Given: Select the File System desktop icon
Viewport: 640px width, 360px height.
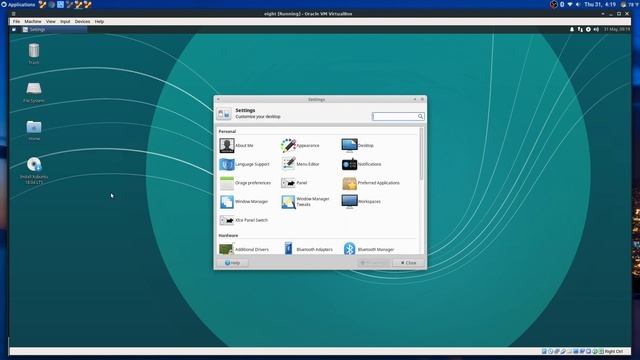Looking at the screenshot, I should point(34,92).
